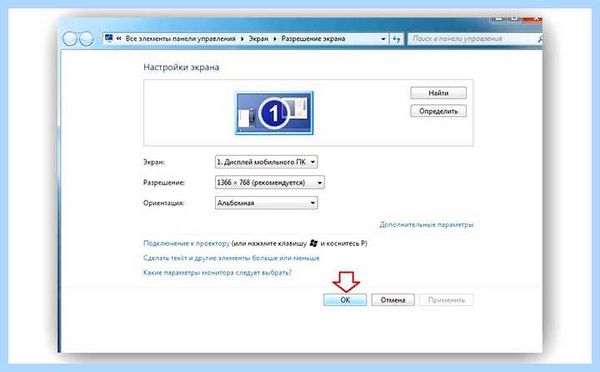Click the control panel icon in address bar

click(109, 38)
